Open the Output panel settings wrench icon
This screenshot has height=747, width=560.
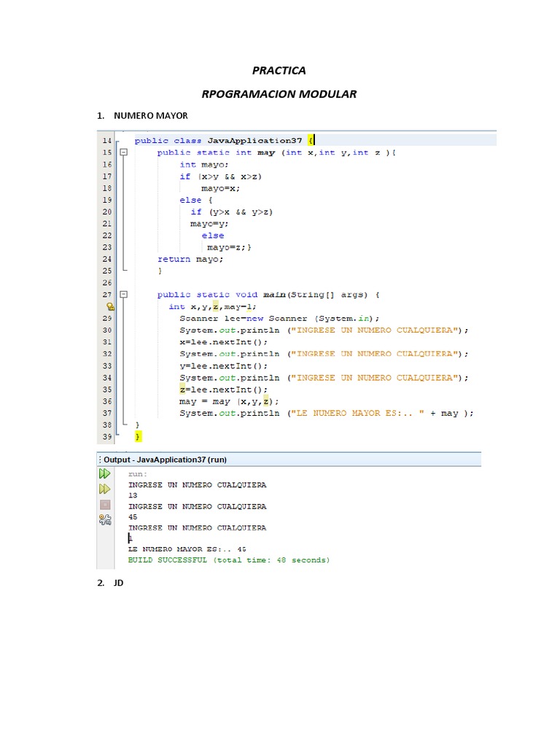coord(105,519)
